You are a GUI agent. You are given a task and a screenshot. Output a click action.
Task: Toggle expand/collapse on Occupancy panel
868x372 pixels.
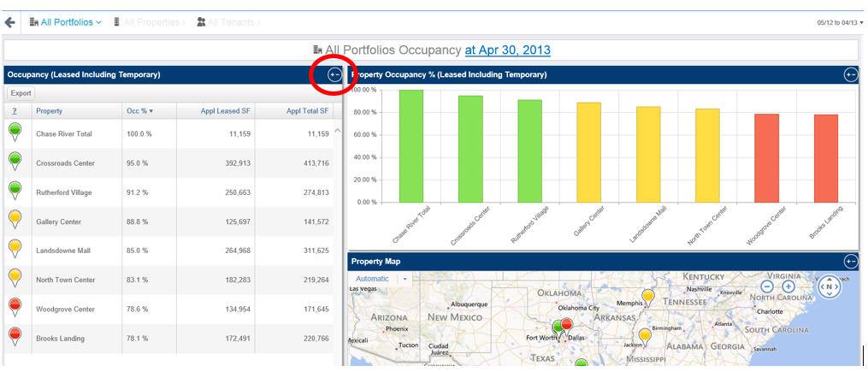334,74
